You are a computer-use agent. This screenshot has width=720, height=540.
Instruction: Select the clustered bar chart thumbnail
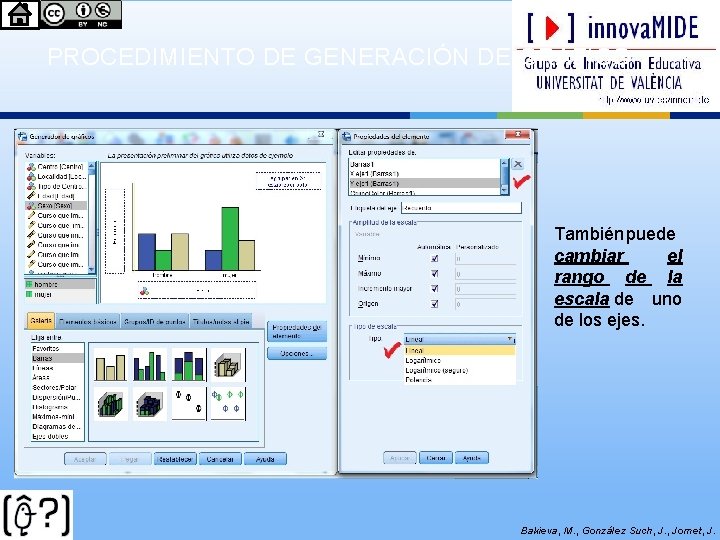click(x=150, y=365)
